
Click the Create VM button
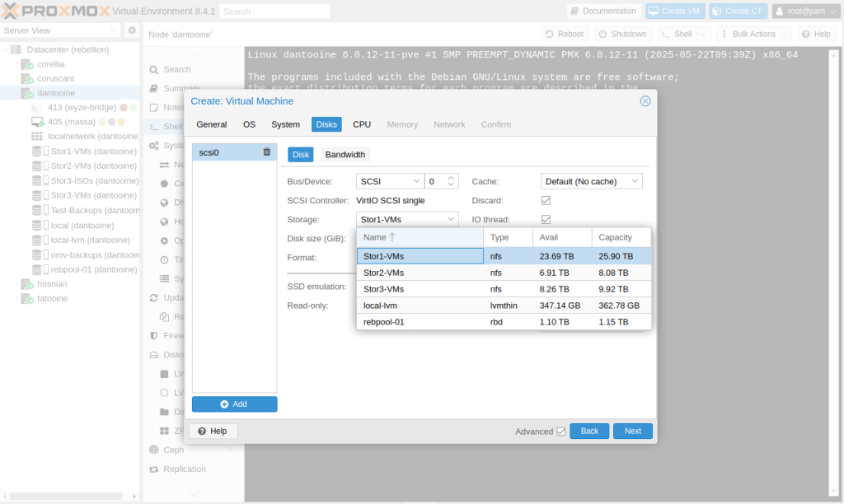(675, 12)
